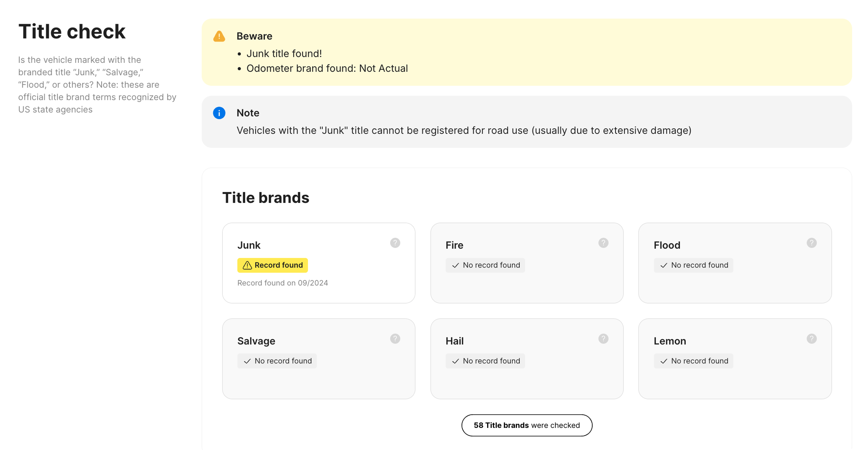Click the Flood No record found badge
The image size is (868, 450).
pos(693,265)
